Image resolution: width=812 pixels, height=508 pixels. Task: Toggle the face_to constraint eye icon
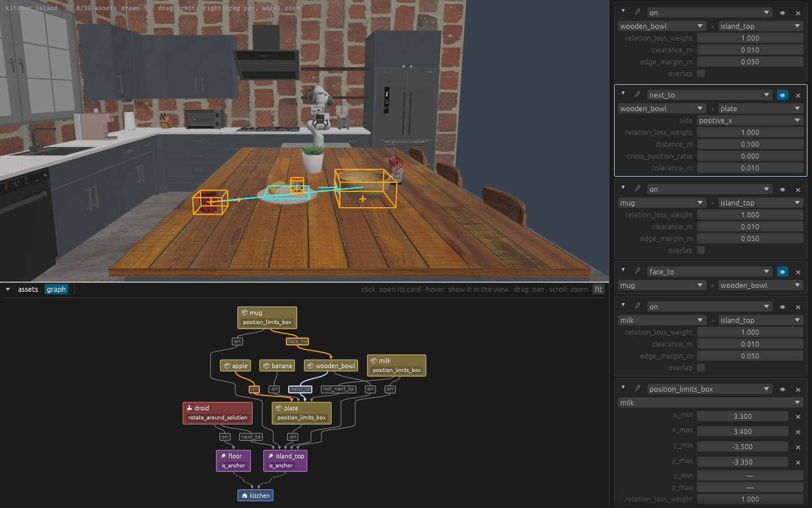(783, 272)
